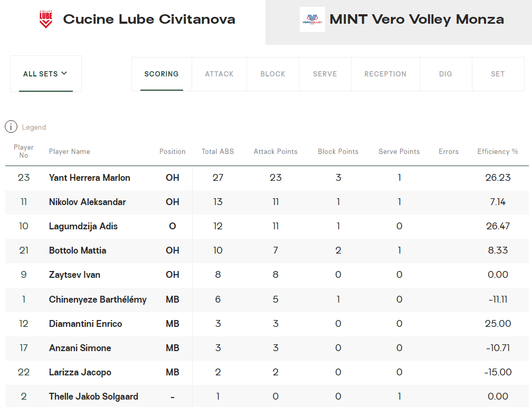Switch to the Attack tab
Viewport: 532px width, 407px height.
[219, 74]
